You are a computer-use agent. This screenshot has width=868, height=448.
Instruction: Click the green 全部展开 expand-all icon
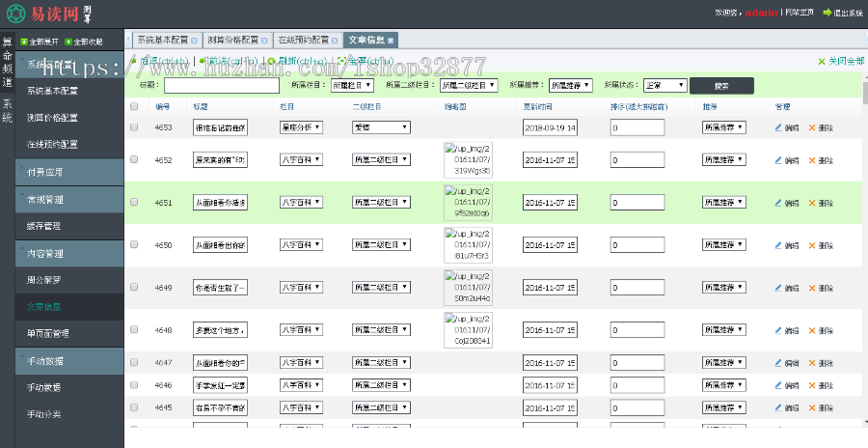(x=23, y=42)
